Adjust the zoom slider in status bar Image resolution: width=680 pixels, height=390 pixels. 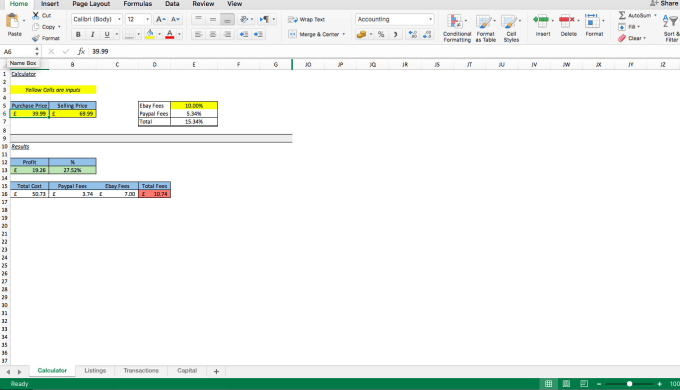pos(629,384)
